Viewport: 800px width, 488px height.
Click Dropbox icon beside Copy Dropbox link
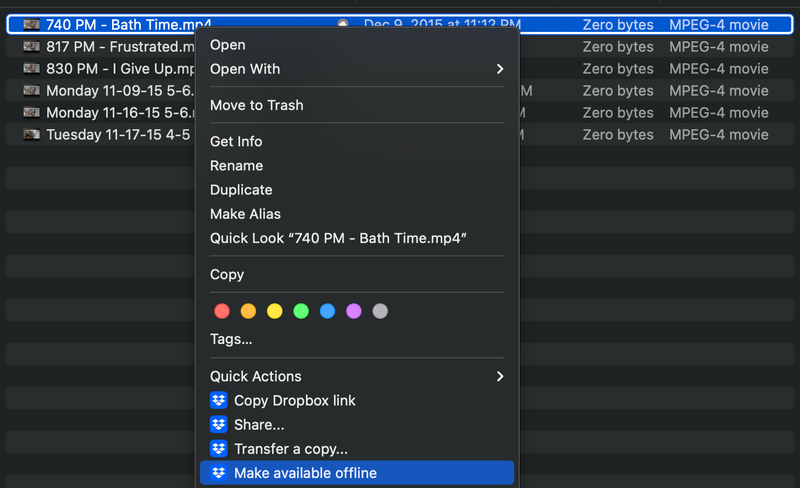click(218, 400)
